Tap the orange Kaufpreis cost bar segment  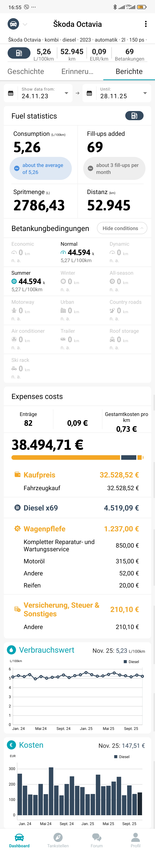[66, 457]
